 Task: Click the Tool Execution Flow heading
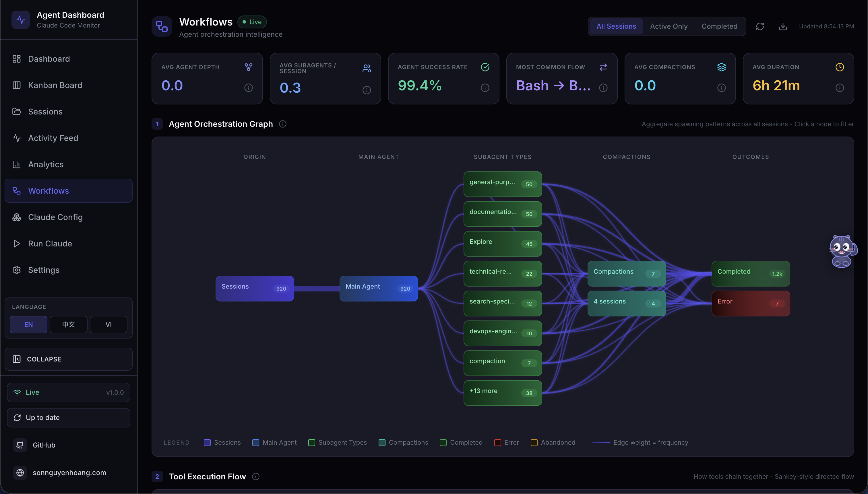point(208,477)
